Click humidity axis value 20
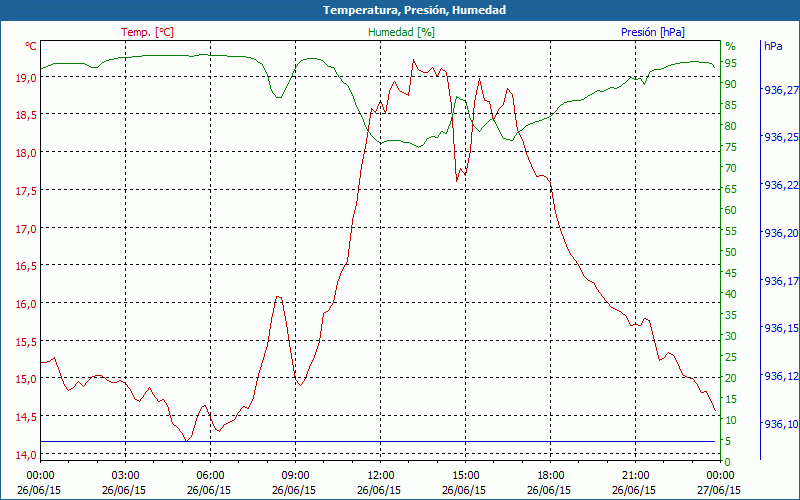Viewport: 800px width, 500px height. pos(731,378)
